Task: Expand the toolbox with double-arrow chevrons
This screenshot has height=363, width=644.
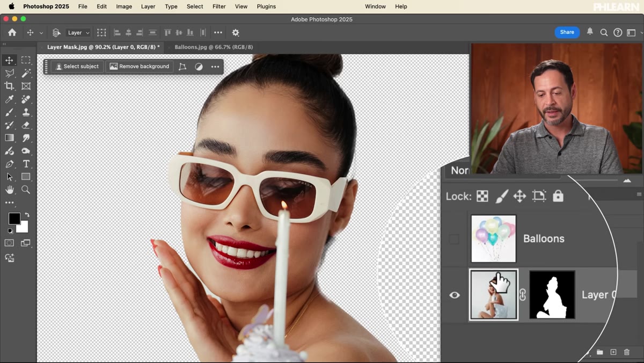Action: [4, 45]
